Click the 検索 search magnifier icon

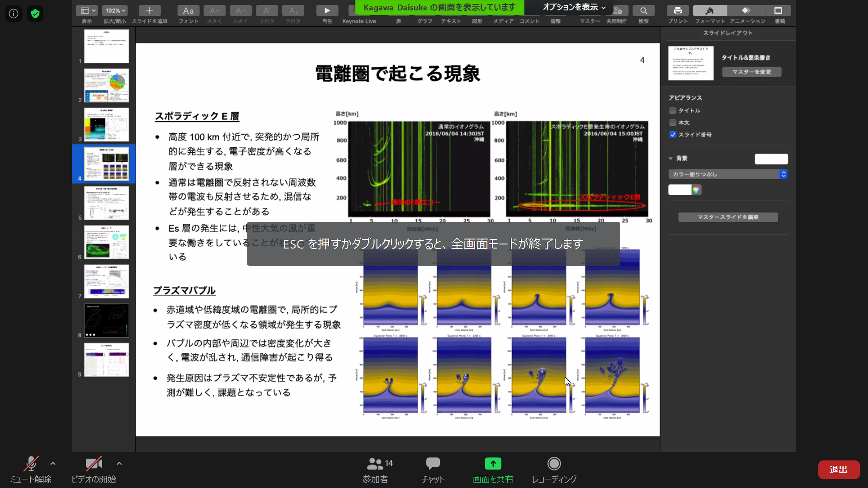(644, 10)
